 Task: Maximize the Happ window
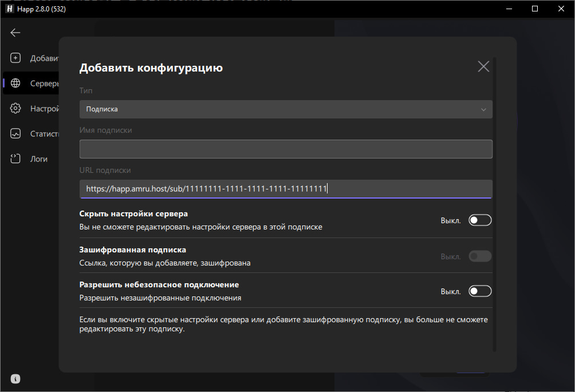tap(535, 9)
